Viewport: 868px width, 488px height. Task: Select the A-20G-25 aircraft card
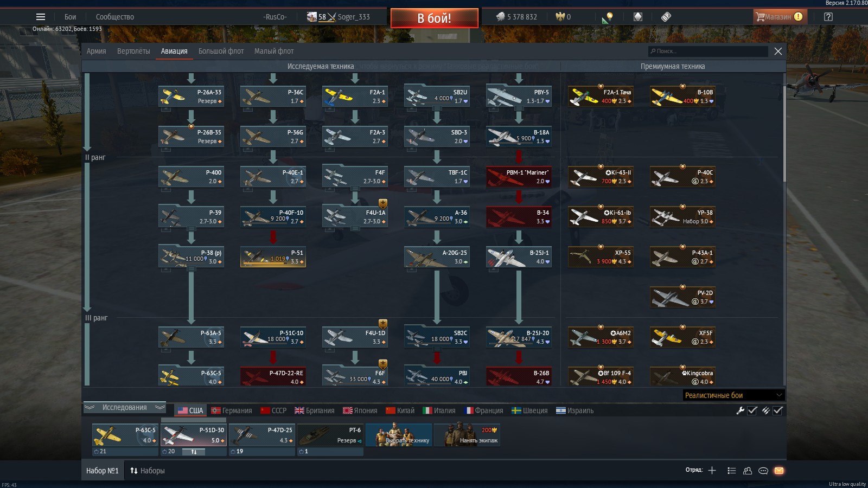tap(437, 256)
